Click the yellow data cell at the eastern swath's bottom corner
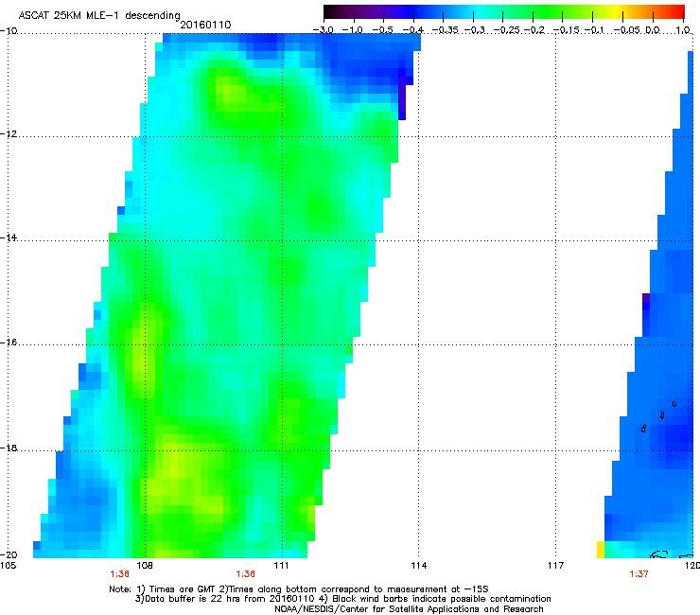 [601, 550]
